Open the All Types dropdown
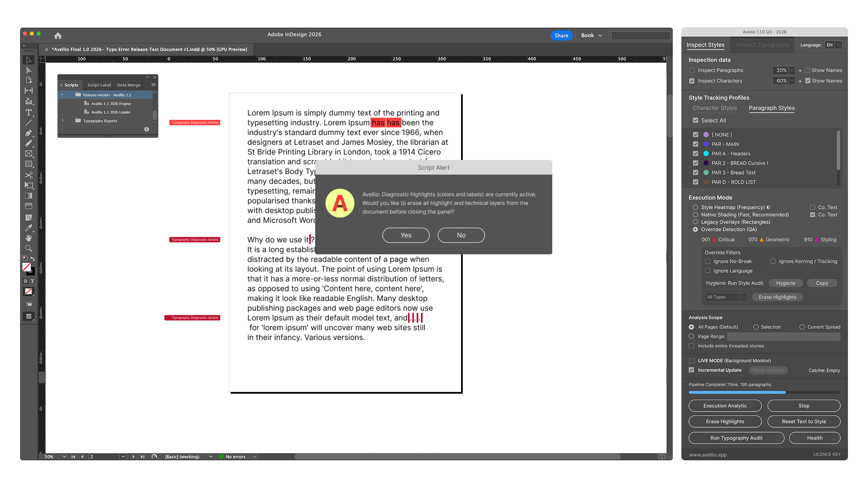 click(x=726, y=297)
